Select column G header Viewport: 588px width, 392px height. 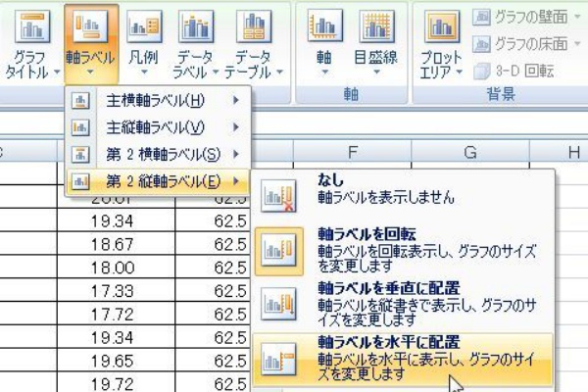(470, 152)
